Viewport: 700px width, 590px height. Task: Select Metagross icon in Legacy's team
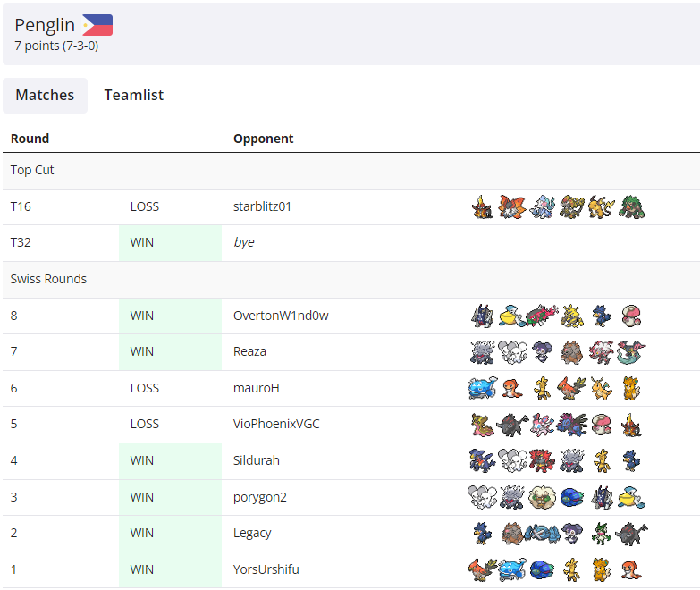point(542,534)
